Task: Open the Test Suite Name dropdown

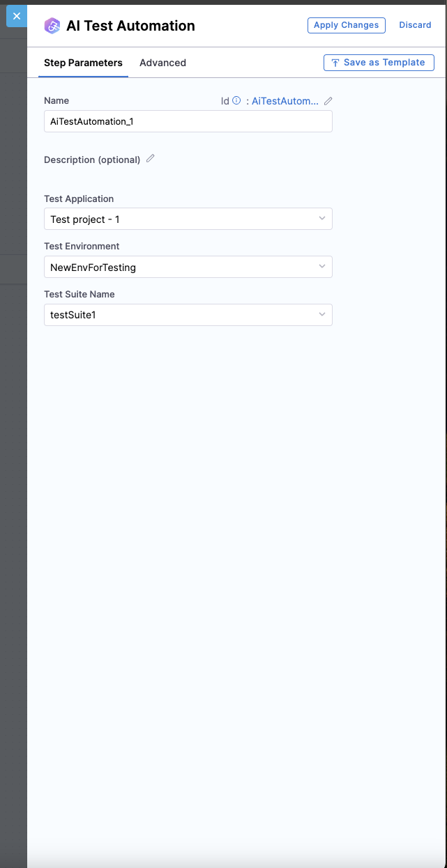Action: (x=188, y=314)
